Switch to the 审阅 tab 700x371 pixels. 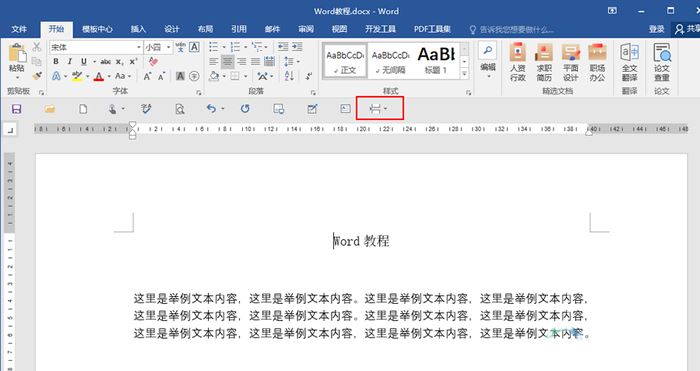(306, 29)
